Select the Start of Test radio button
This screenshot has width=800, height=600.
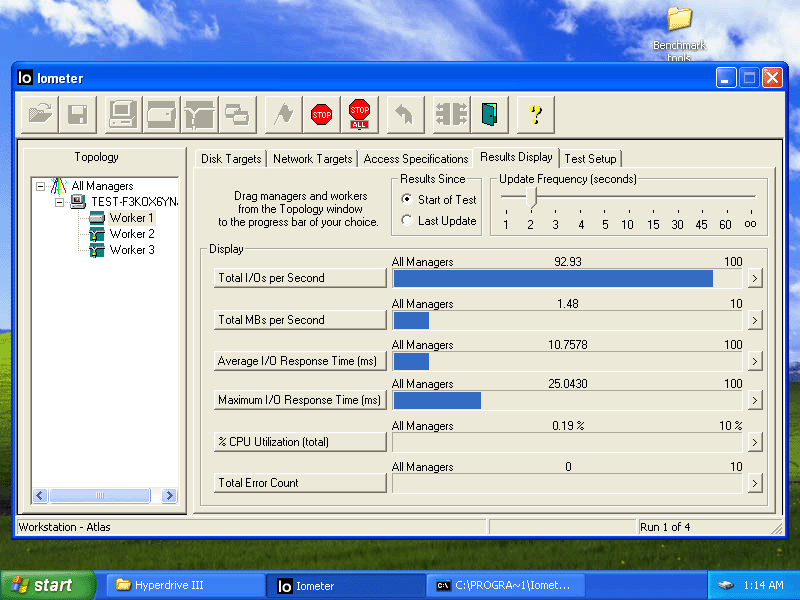tap(407, 200)
